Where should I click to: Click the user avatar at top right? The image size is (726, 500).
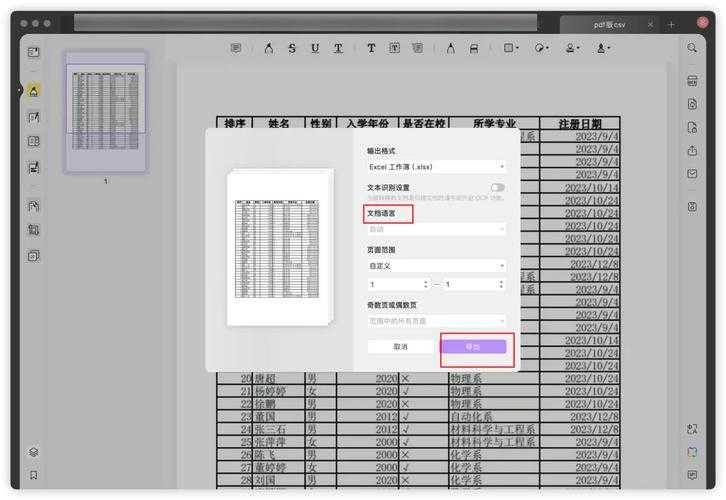(x=702, y=22)
